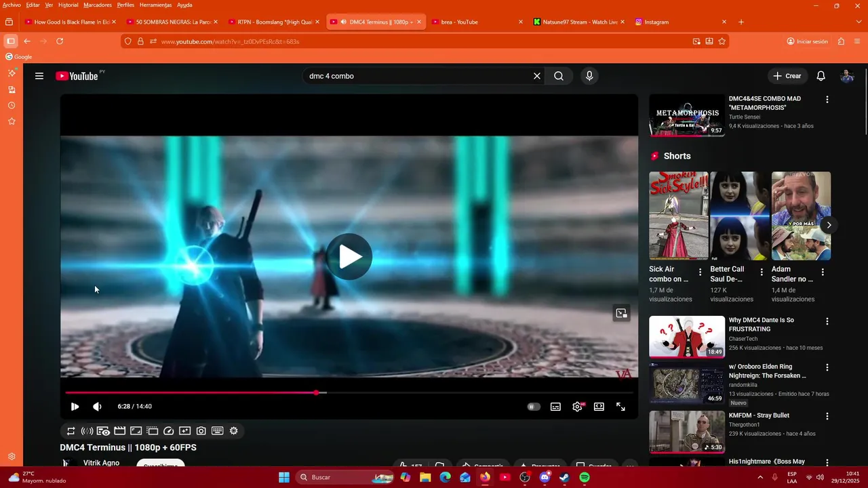This screenshot has width=868, height=488.
Task: Switch to the Instagram tab
Action: pyautogui.click(x=680, y=22)
